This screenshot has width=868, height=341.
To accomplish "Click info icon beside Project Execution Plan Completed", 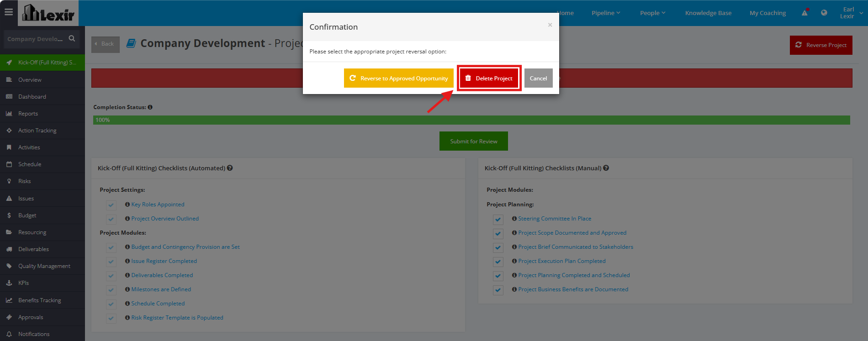I will coord(514,261).
